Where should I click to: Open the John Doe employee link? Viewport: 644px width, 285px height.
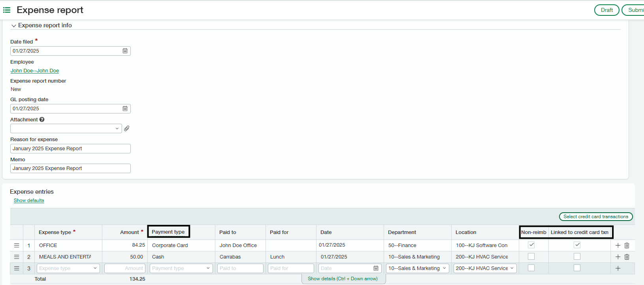click(x=35, y=71)
